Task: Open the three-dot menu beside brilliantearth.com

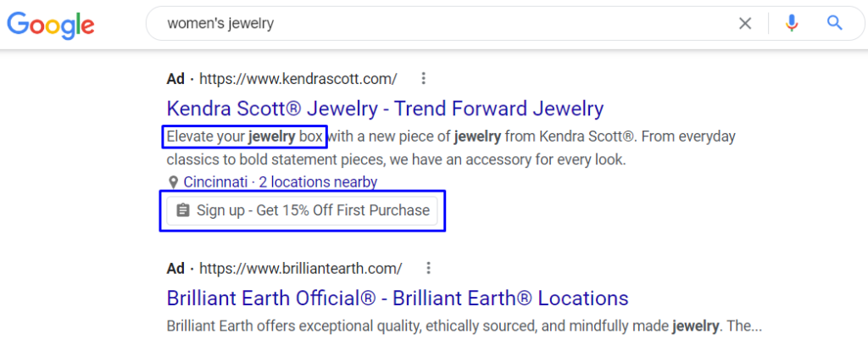Action: coord(428,269)
